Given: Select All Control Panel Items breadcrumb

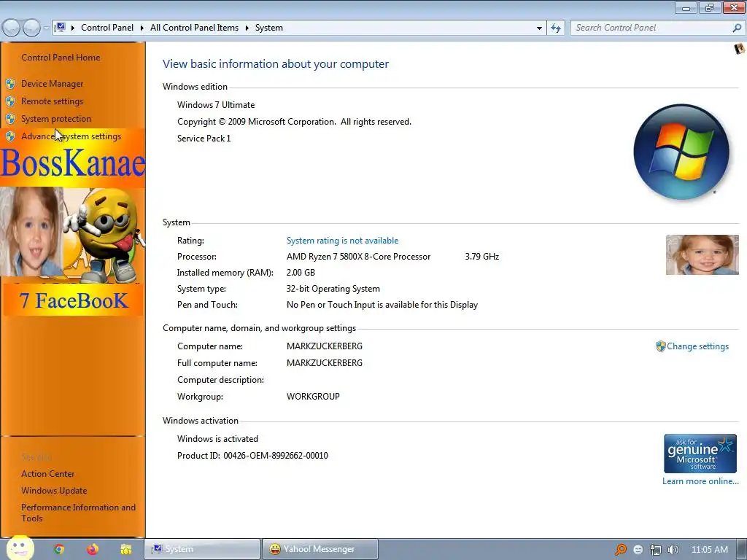Looking at the screenshot, I should coord(194,28).
